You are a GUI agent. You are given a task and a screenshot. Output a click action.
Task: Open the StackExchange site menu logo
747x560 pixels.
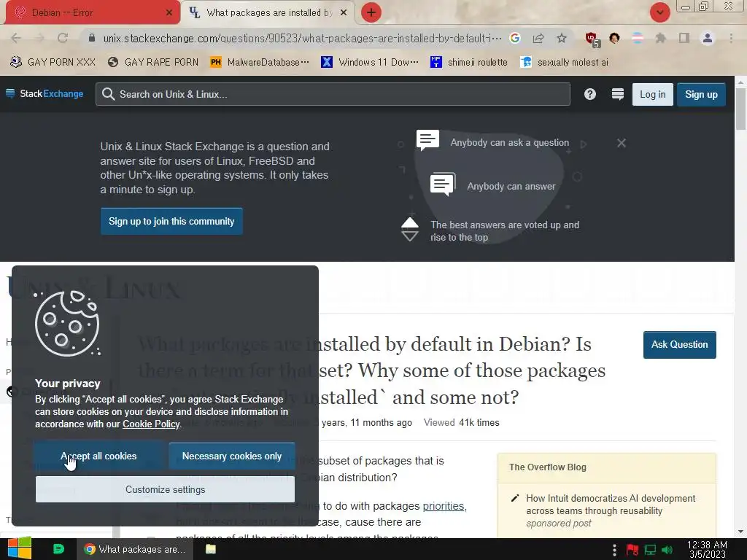(44, 94)
